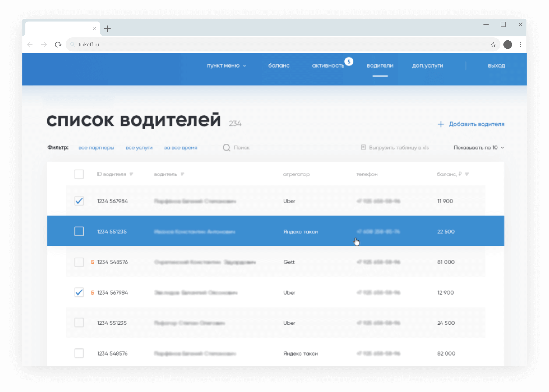The height and width of the screenshot is (392, 549).
Task: Click the plus icon to add a driver
Action: point(441,124)
